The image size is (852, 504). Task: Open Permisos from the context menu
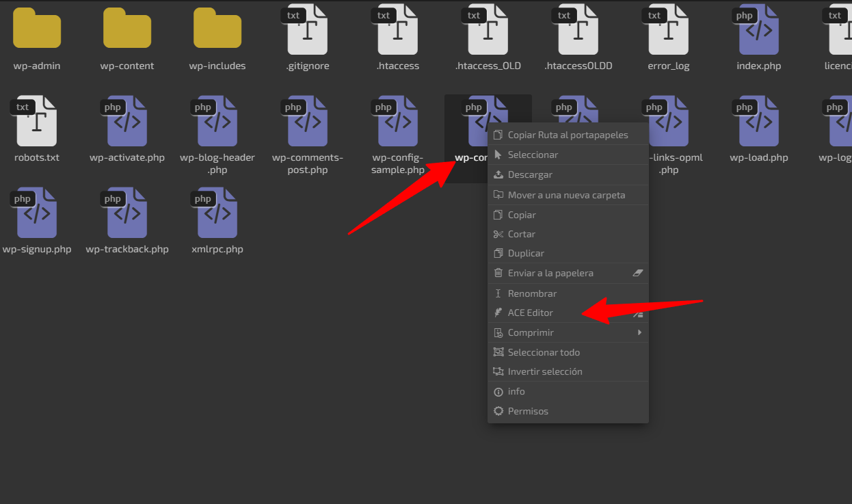[568, 411]
